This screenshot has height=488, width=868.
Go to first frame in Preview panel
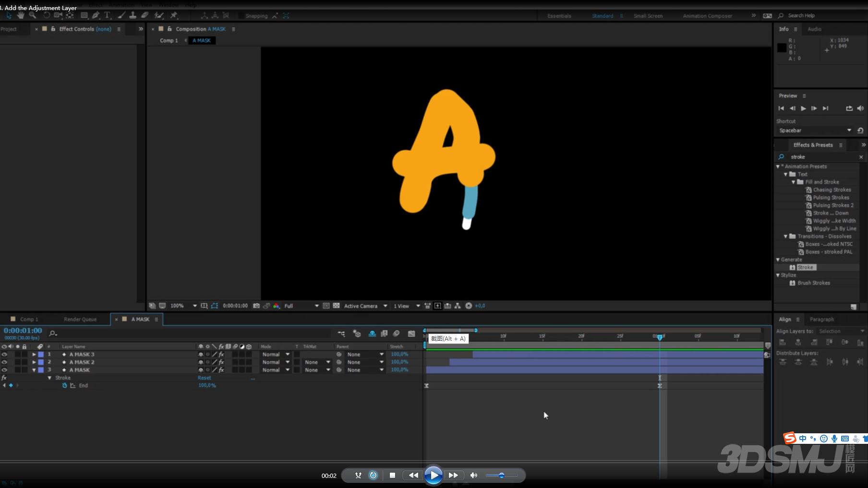(781, 108)
